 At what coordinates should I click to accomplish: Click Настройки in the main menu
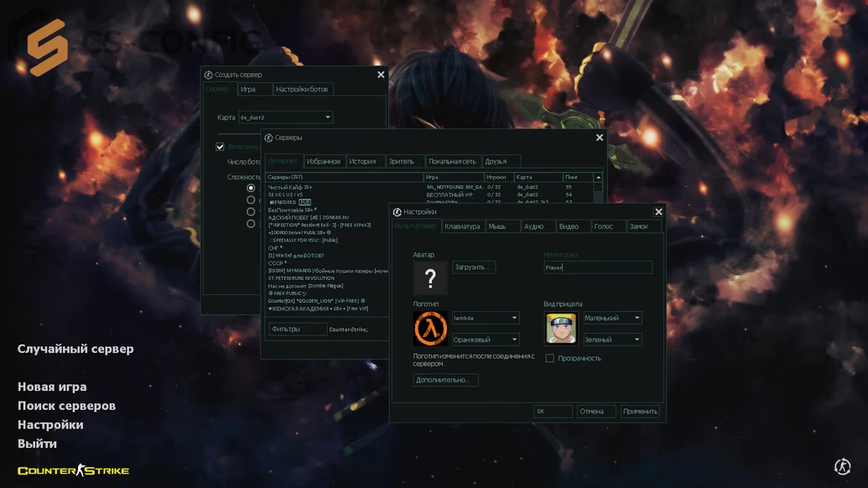[50, 425]
